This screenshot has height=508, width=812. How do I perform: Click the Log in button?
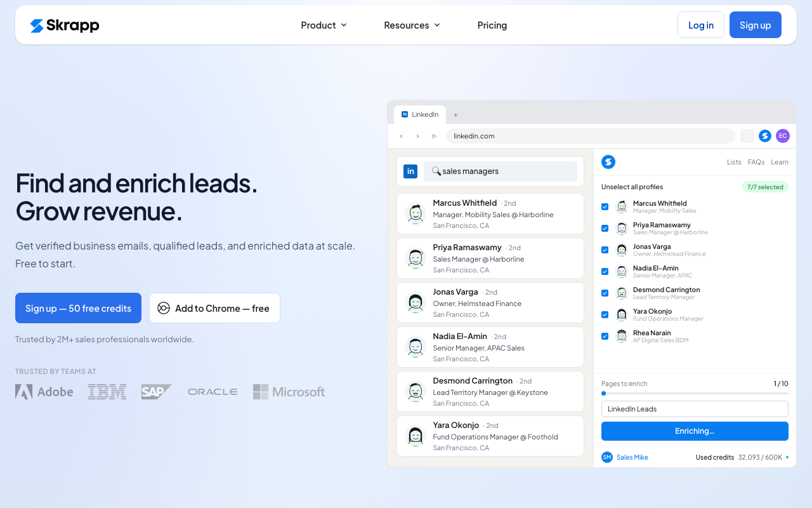701,25
